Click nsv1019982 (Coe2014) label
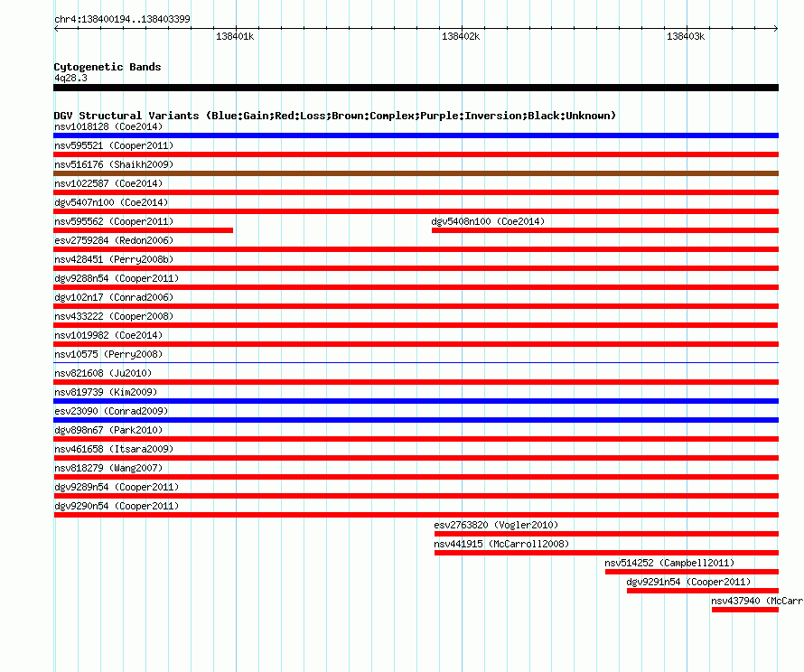Image resolution: width=804 pixels, height=672 pixels. coord(108,335)
